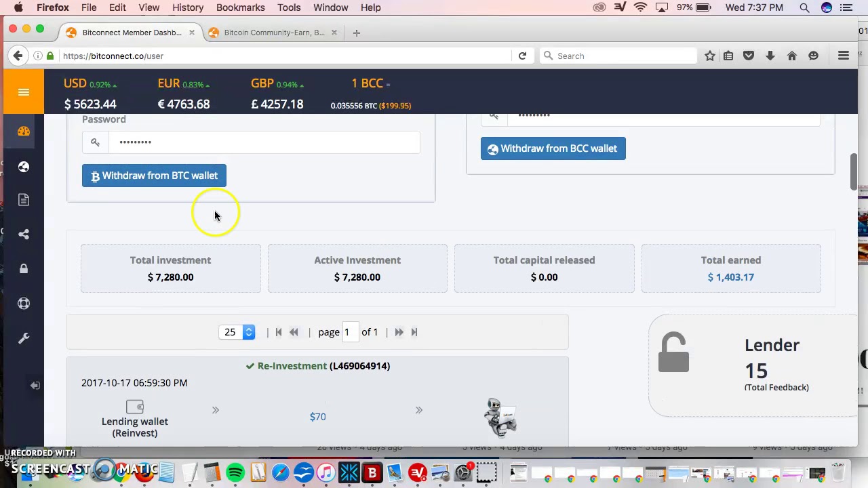Click the Wi-Fi status icon

point(641,7)
